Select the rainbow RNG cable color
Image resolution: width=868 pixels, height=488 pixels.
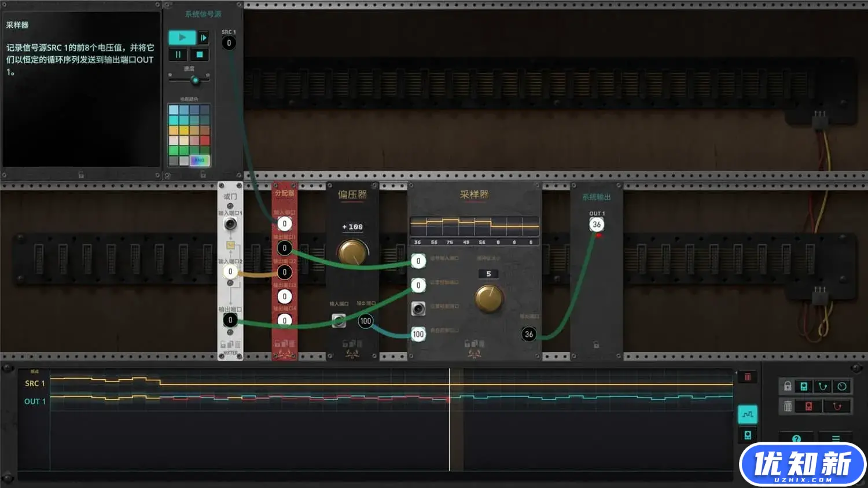[x=199, y=160]
